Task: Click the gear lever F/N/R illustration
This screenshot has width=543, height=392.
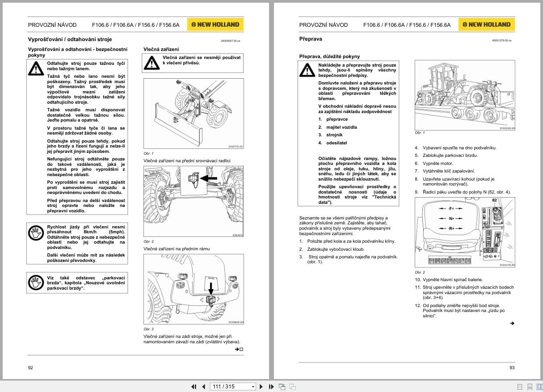Action: tap(465, 232)
